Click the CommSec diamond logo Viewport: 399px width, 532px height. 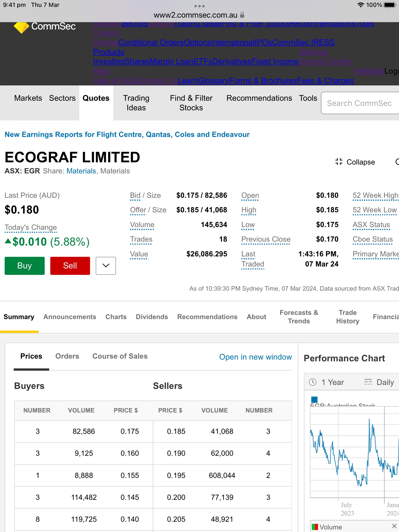point(21,28)
